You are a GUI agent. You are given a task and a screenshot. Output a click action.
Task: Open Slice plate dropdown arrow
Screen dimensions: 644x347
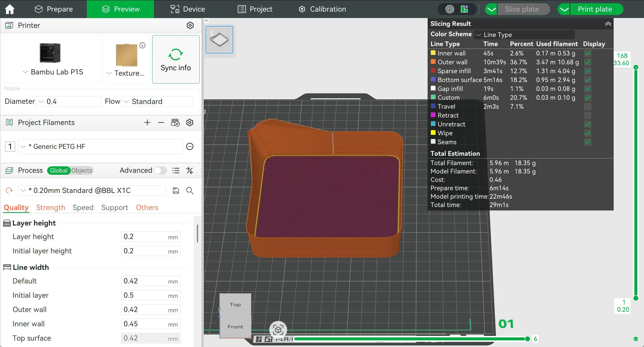tap(491, 9)
